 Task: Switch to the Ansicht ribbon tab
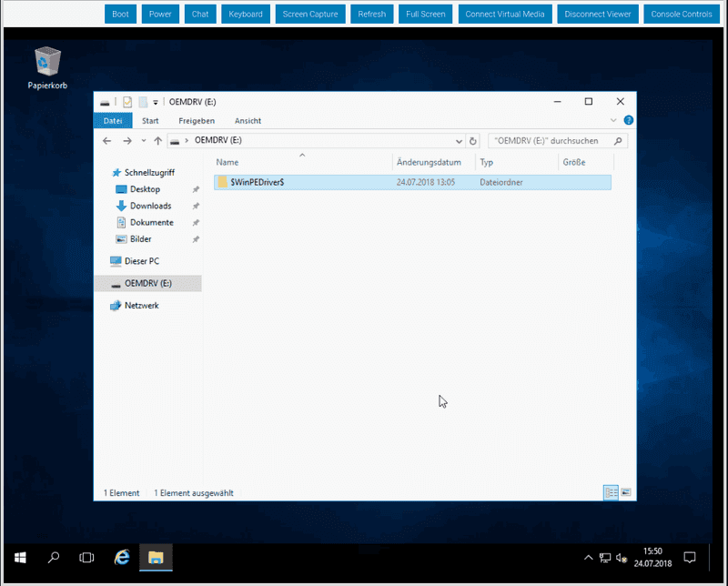coord(248,120)
